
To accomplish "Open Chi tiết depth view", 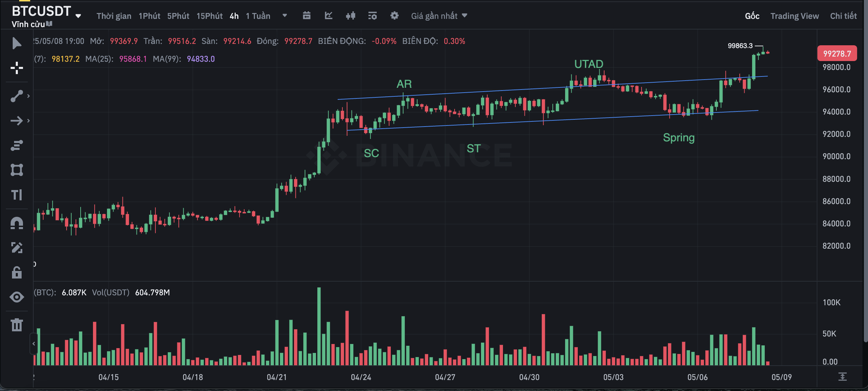I will pos(843,16).
